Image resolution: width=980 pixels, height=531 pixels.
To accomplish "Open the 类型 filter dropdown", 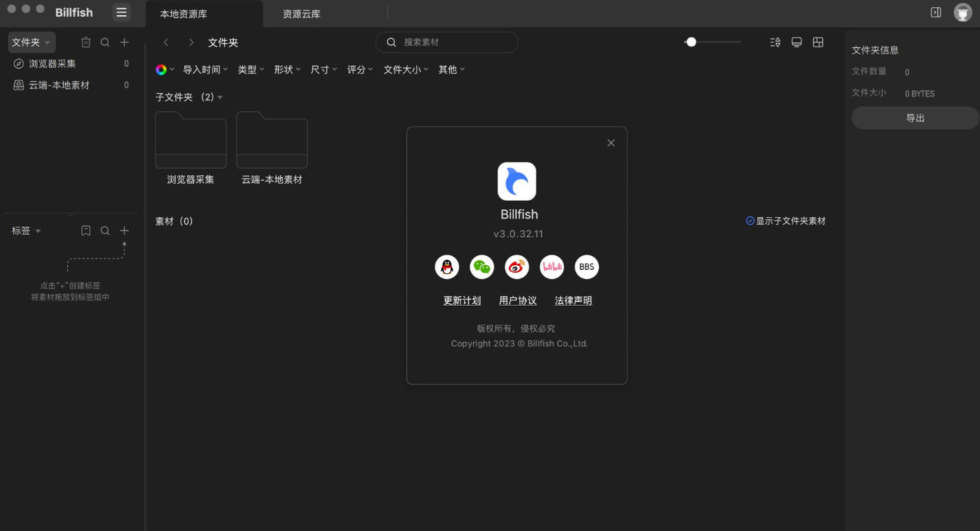I will [251, 69].
